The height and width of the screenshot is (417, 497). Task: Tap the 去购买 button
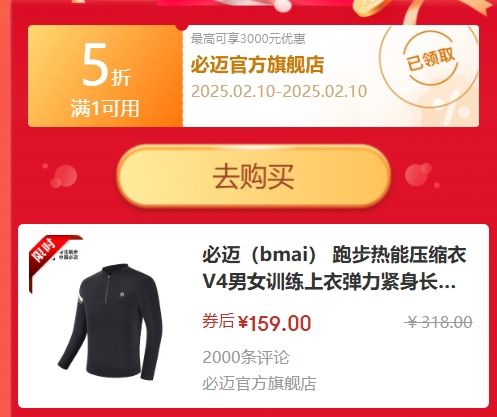[x=253, y=176]
